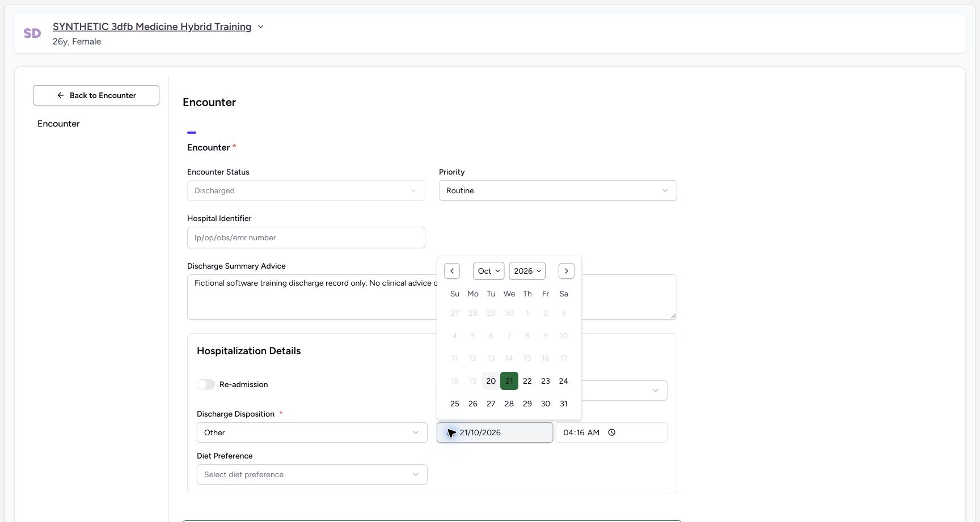Click the clock icon in time field
The image size is (980, 522).
pos(612,432)
